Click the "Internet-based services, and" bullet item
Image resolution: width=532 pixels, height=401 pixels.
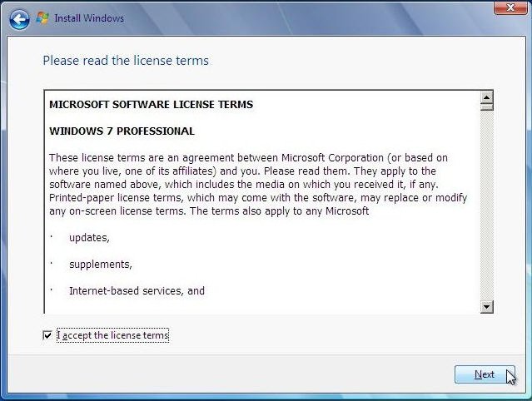137,291
